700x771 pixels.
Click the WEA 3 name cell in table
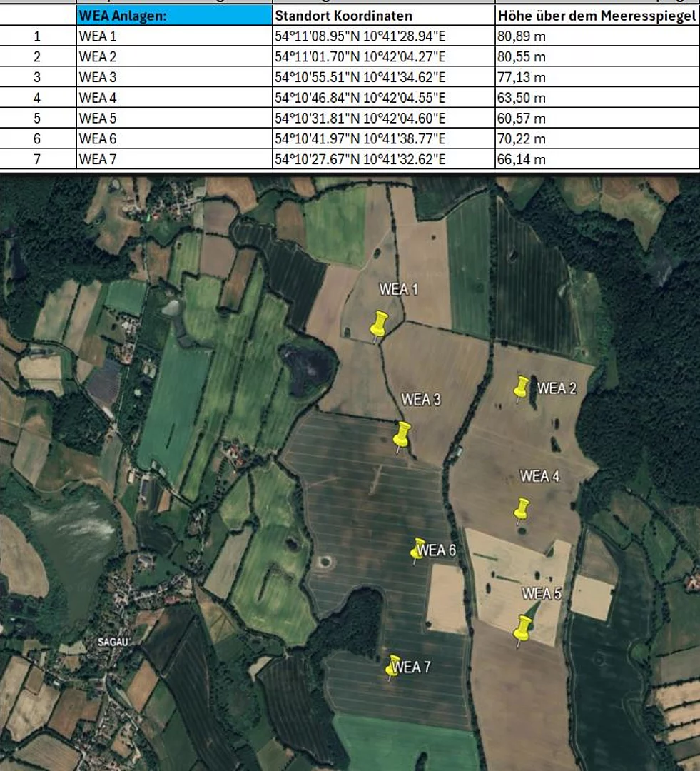pyautogui.click(x=174, y=77)
